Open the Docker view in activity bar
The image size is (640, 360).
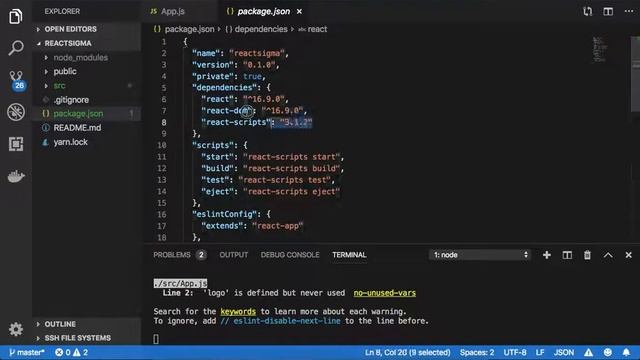16,176
